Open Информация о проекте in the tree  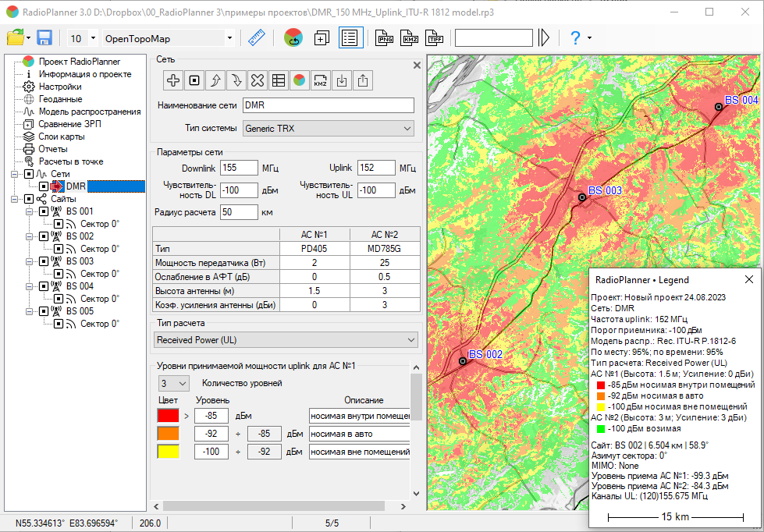pos(85,74)
